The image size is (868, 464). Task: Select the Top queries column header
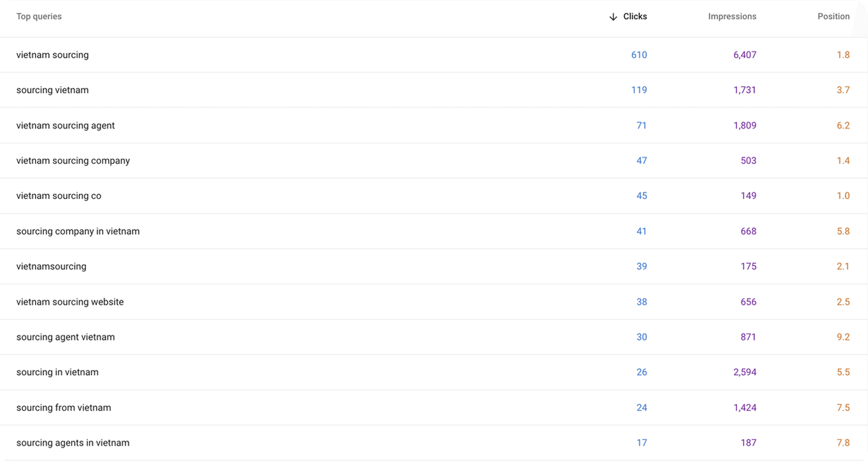point(39,17)
